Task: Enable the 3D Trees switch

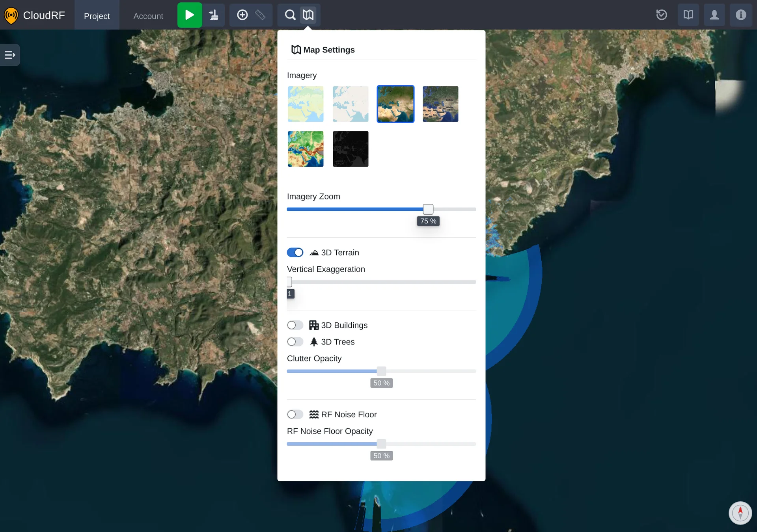Action: pyautogui.click(x=295, y=342)
